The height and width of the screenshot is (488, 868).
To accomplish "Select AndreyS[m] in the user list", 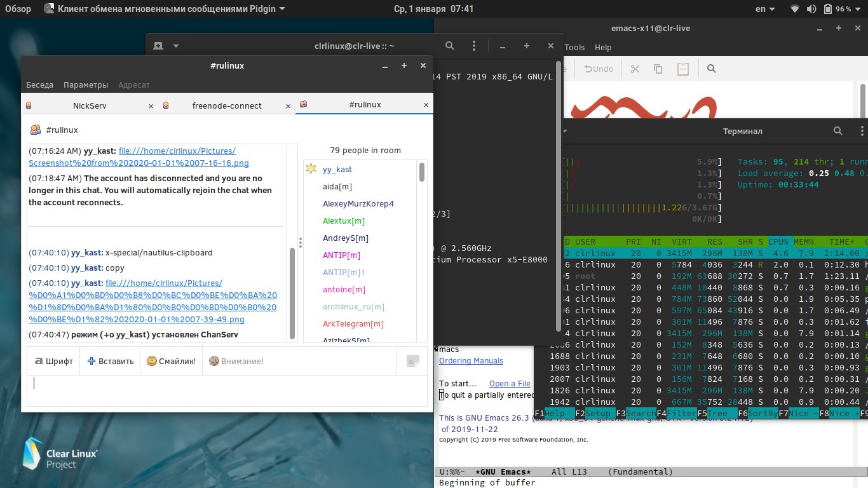I will [x=345, y=238].
